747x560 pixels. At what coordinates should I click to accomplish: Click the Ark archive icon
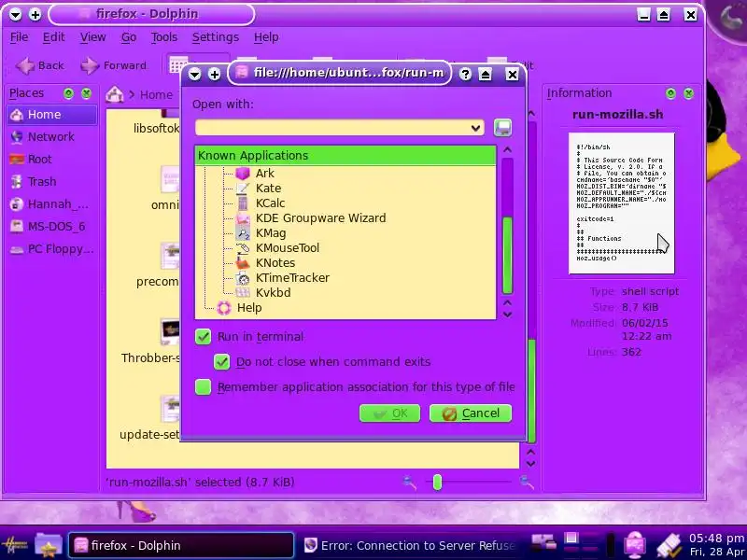(243, 174)
